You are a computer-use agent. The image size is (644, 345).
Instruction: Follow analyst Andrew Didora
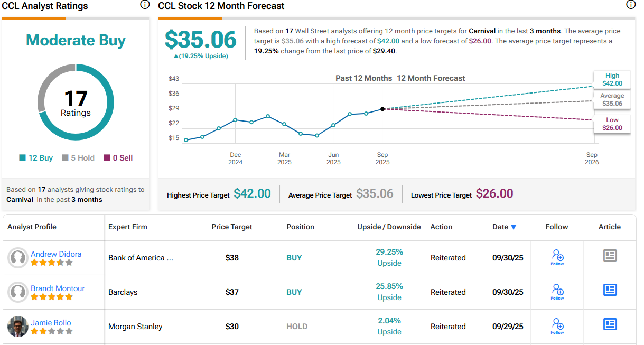(x=557, y=257)
